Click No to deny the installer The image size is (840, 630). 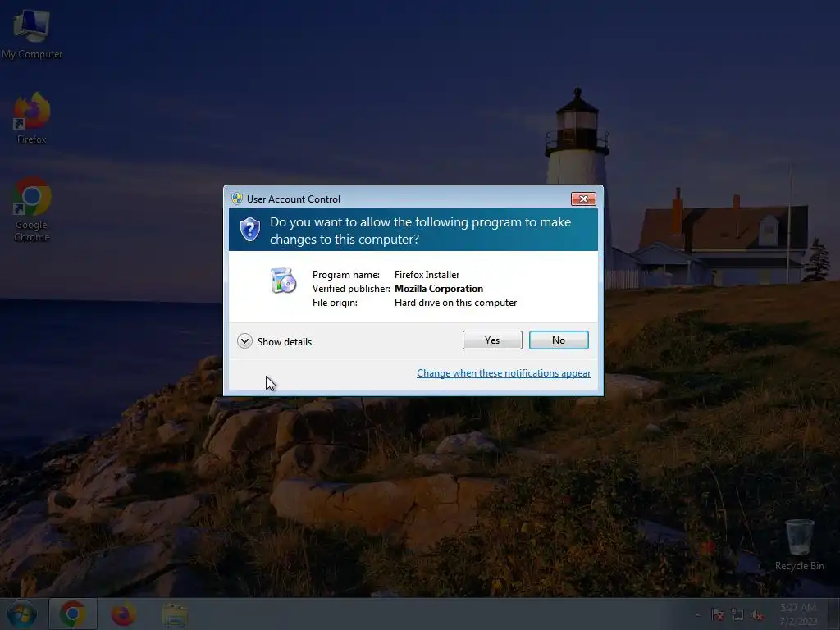pos(559,340)
